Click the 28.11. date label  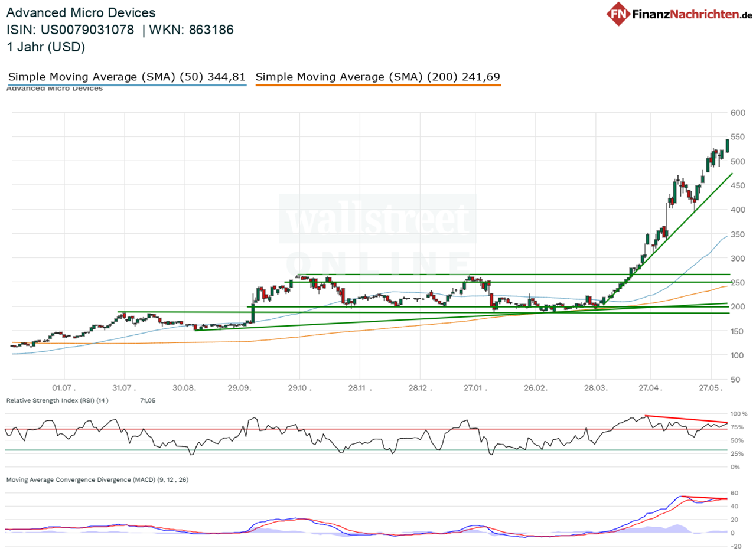click(x=359, y=388)
